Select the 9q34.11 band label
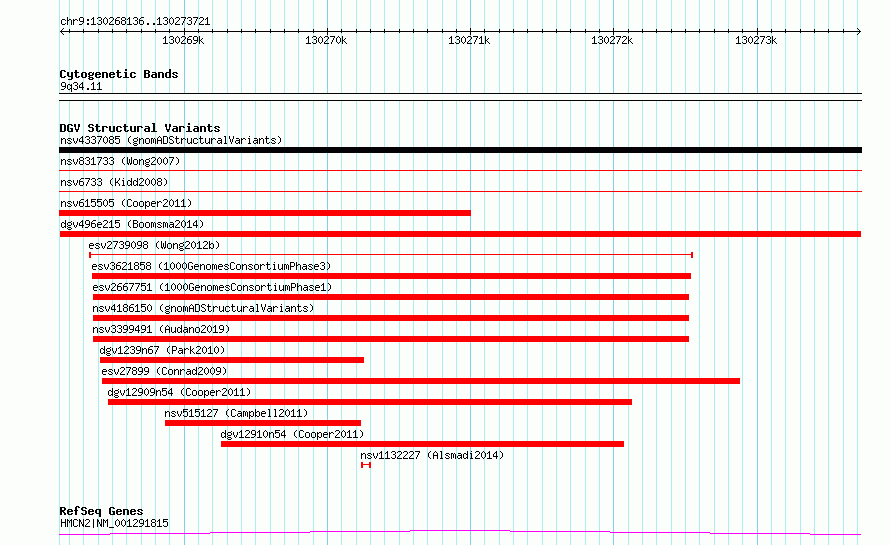 81,86
